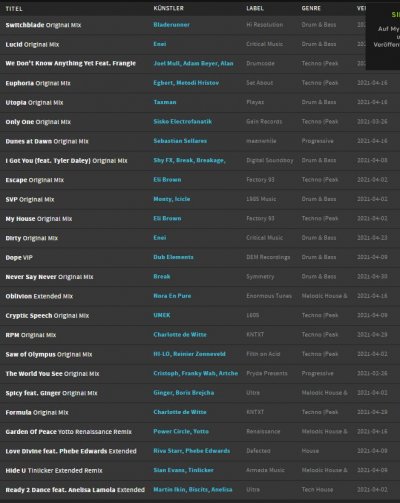Screen dimensions: 400x503
Task: Visit artist Riva Starr's page
Action: [x=167, y=451]
